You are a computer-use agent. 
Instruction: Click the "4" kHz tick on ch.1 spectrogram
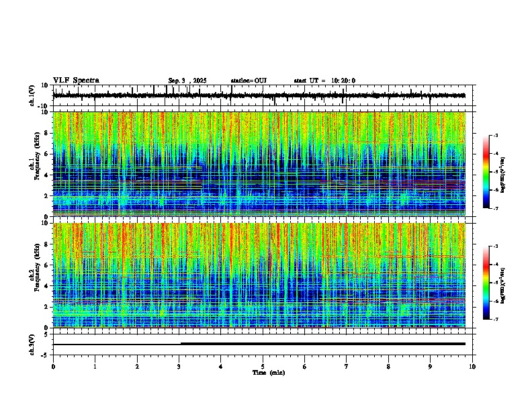tap(47, 175)
